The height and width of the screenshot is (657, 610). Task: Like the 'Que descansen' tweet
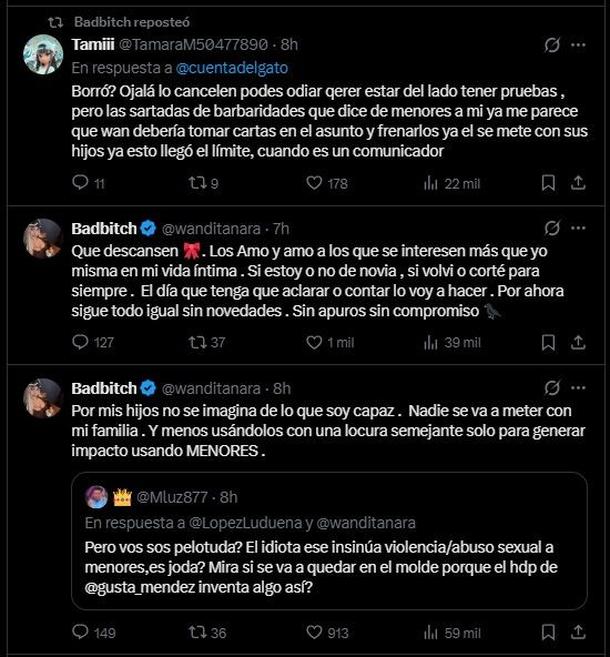[x=314, y=342]
